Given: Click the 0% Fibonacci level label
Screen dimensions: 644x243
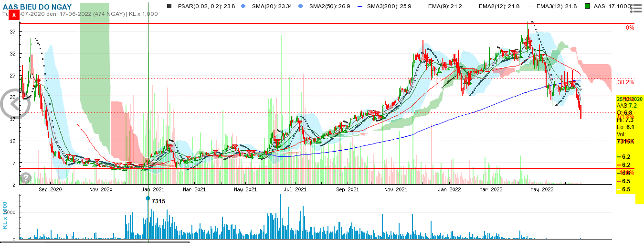Looking at the screenshot, I should 630,28.
